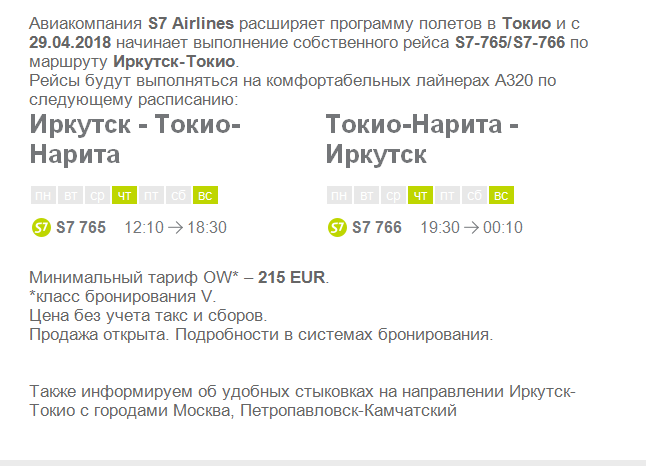Select Tuesday (вт) in the Irkutsk–Tokyo schedule
646x466 pixels.
pos(70,195)
